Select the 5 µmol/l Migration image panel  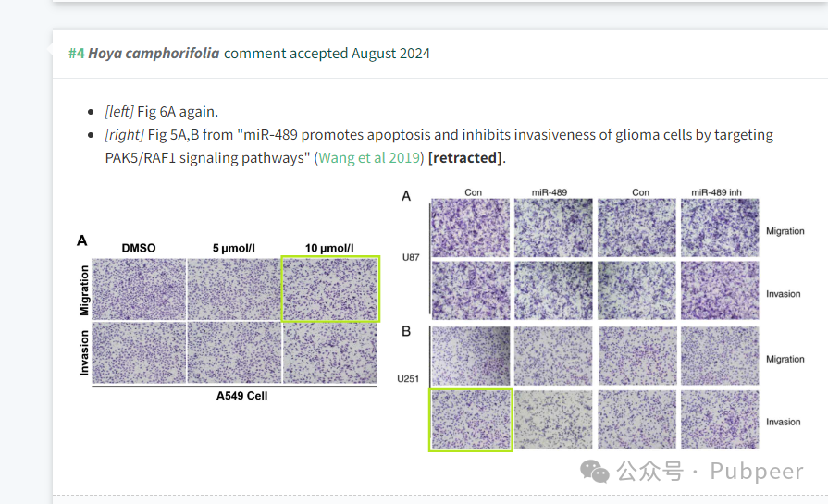pyautogui.click(x=234, y=289)
